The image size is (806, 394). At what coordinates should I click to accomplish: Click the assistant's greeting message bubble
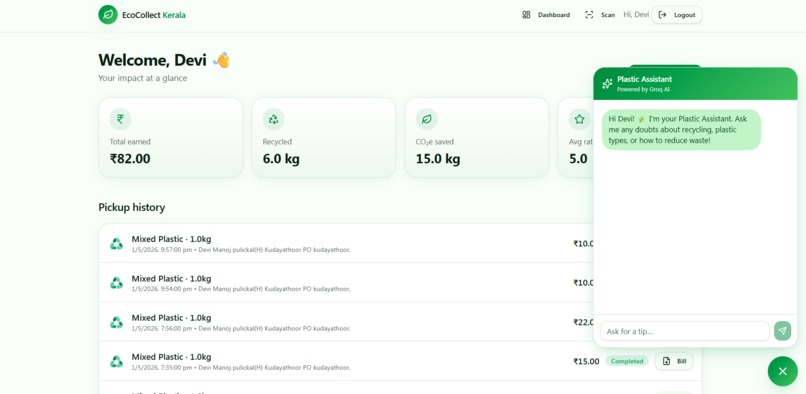(x=681, y=130)
